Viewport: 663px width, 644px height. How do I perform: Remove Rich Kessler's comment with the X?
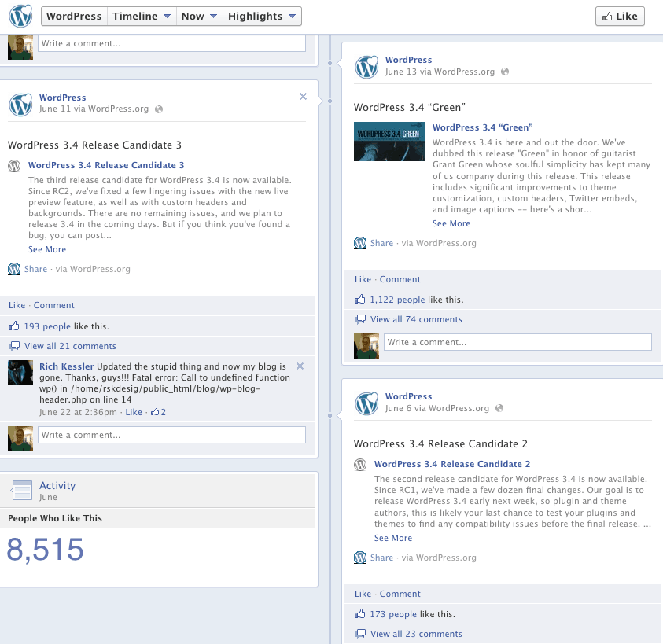(300, 366)
